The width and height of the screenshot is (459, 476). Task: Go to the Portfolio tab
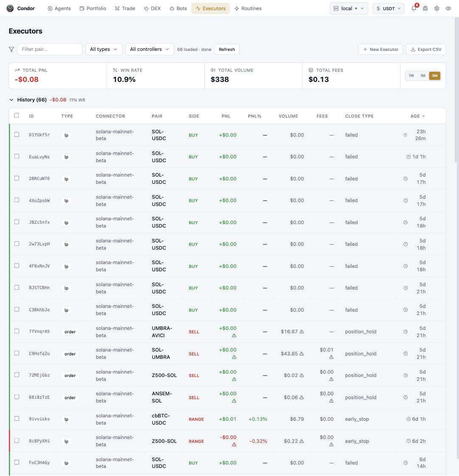click(93, 8)
